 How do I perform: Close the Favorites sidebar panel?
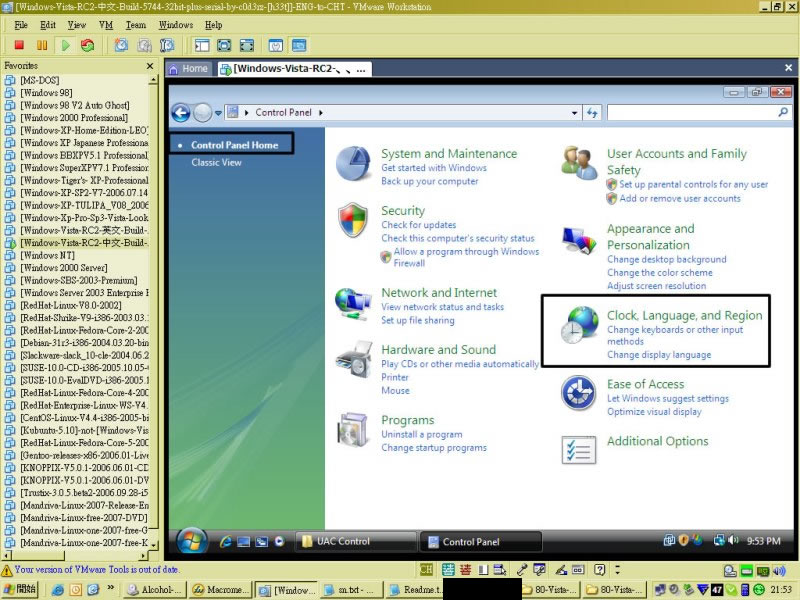[x=150, y=66]
